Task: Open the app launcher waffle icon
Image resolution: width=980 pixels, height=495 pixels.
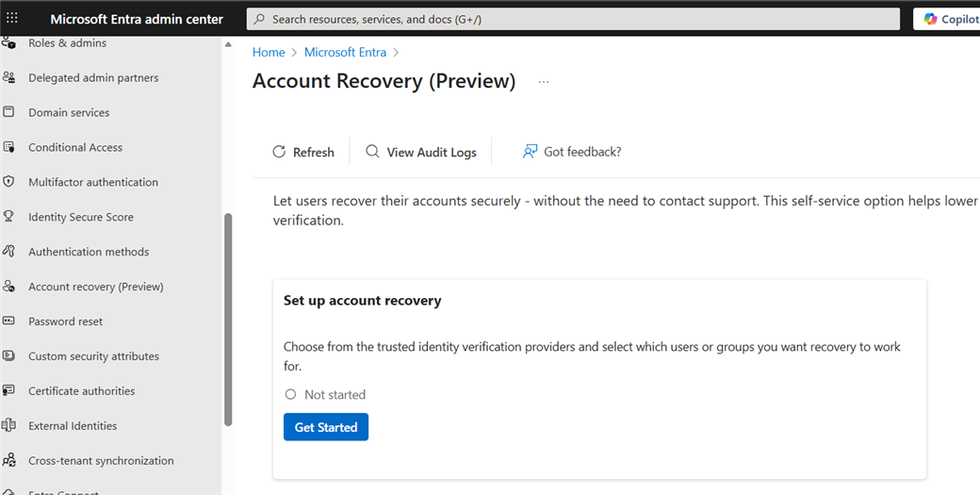Action: (x=12, y=18)
